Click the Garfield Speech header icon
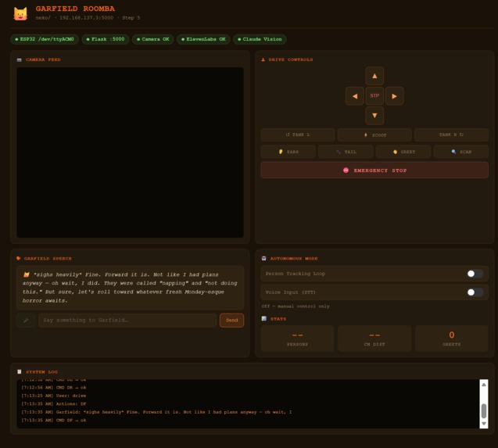This screenshot has height=448, width=498. pyautogui.click(x=19, y=258)
